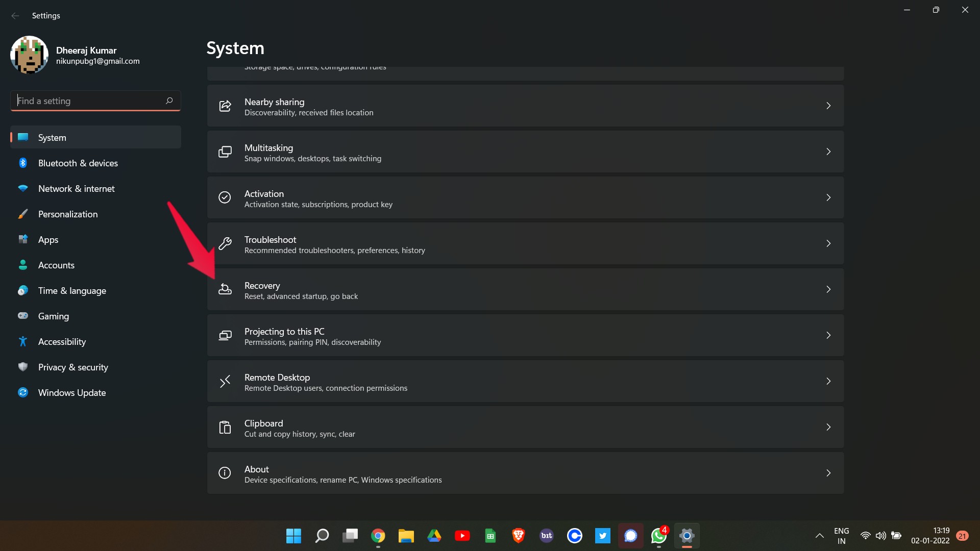
Task: Open About device specifications
Action: point(525,472)
